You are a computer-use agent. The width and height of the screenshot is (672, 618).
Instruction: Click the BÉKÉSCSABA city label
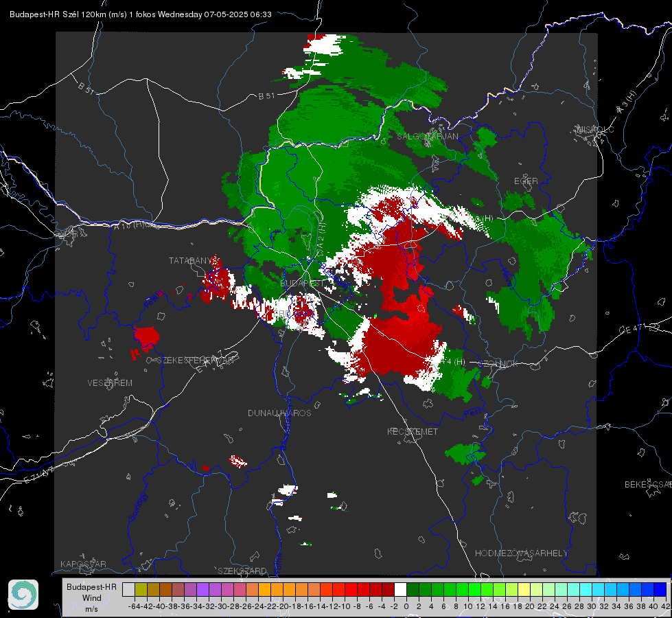tap(648, 485)
